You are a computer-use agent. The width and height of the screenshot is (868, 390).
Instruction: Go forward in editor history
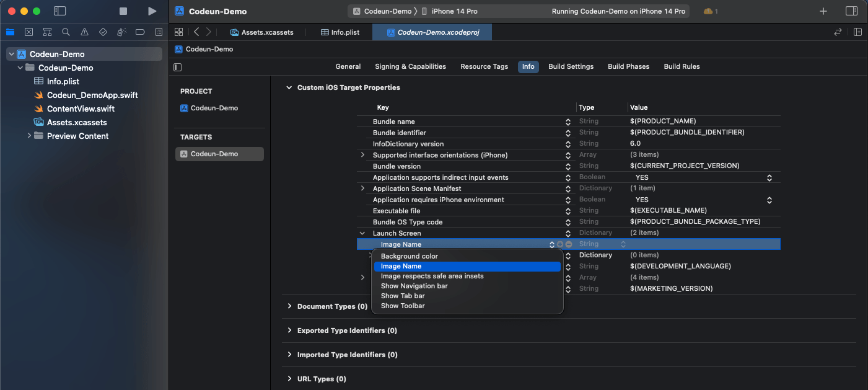(209, 32)
